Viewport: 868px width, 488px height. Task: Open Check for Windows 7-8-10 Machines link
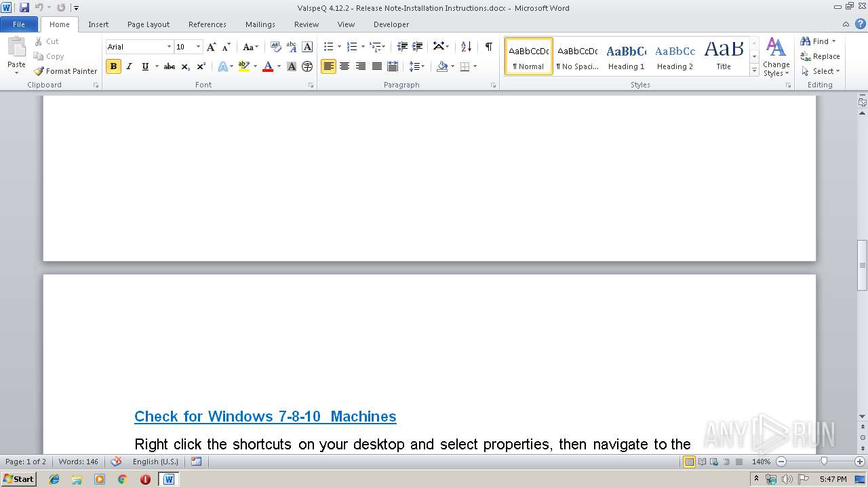point(265,416)
